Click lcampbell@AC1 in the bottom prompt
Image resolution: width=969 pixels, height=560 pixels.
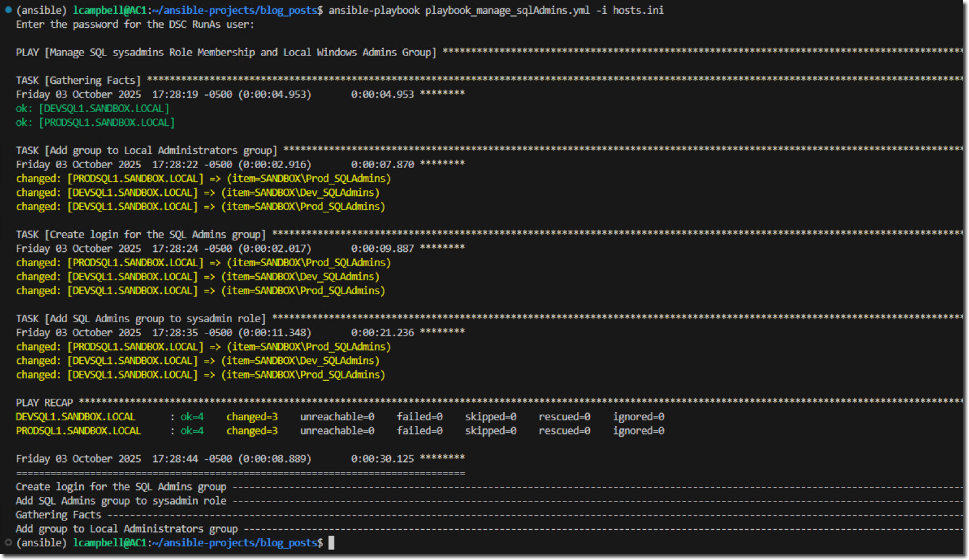(110, 543)
